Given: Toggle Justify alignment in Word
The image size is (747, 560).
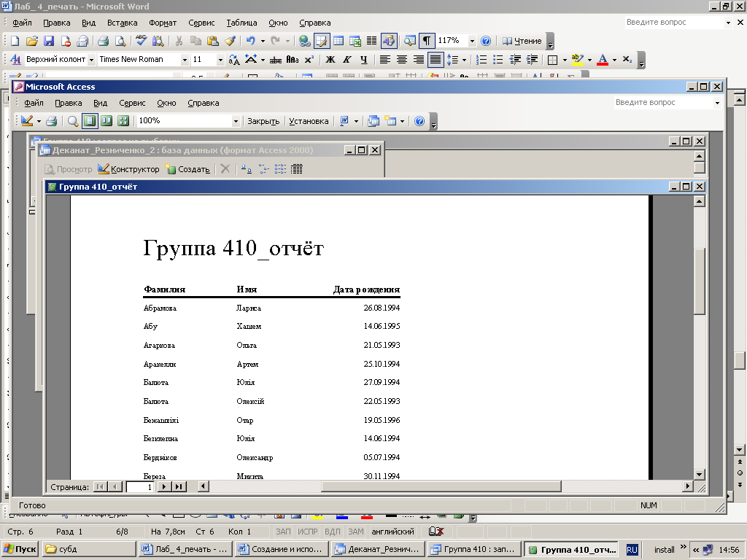Looking at the screenshot, I should (x=436, y=60).
